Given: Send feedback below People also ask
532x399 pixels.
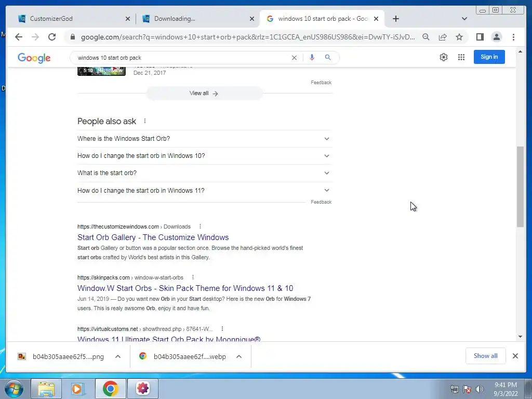Looking at the screenshot, I should point(321,202).
